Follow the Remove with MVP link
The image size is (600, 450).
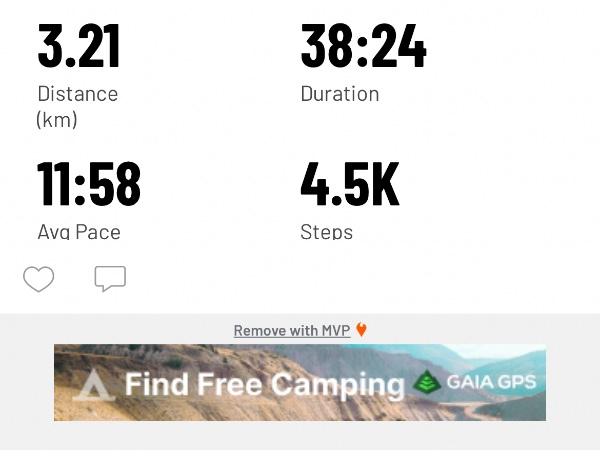(291, 331)
